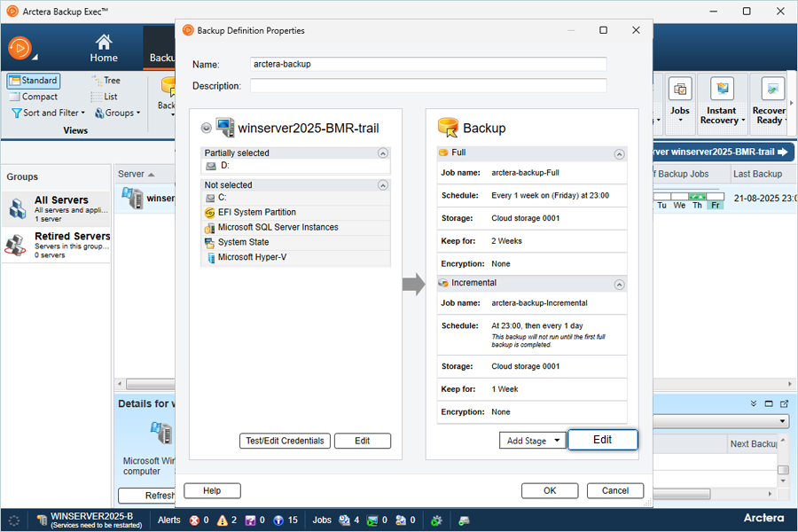Click the Backup Exec round orange logo button

point(20,49)
